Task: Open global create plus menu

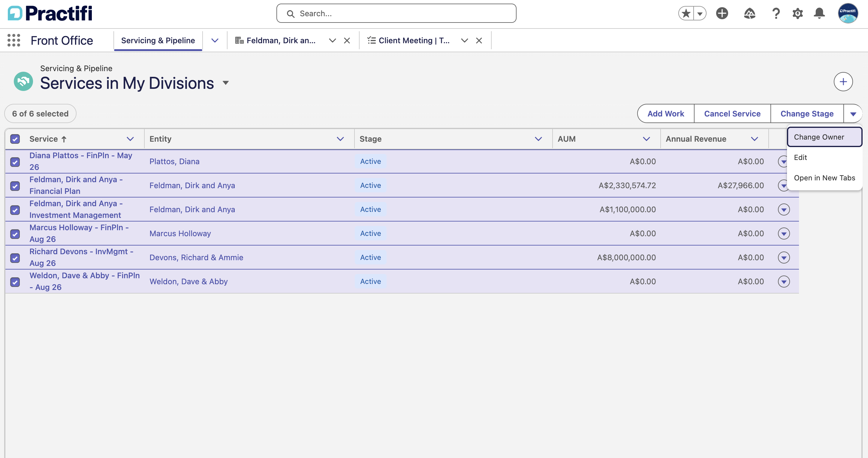Action: (x=722, y=14)
